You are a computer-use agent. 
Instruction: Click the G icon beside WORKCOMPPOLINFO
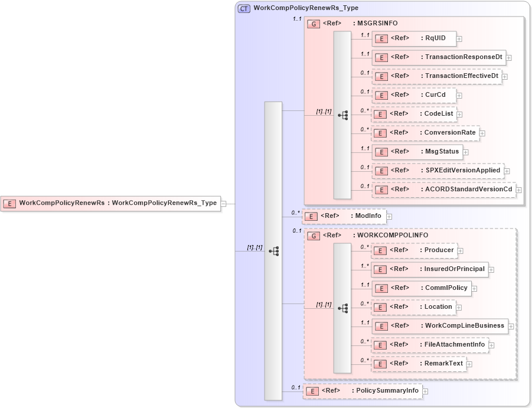pos(312,235)
